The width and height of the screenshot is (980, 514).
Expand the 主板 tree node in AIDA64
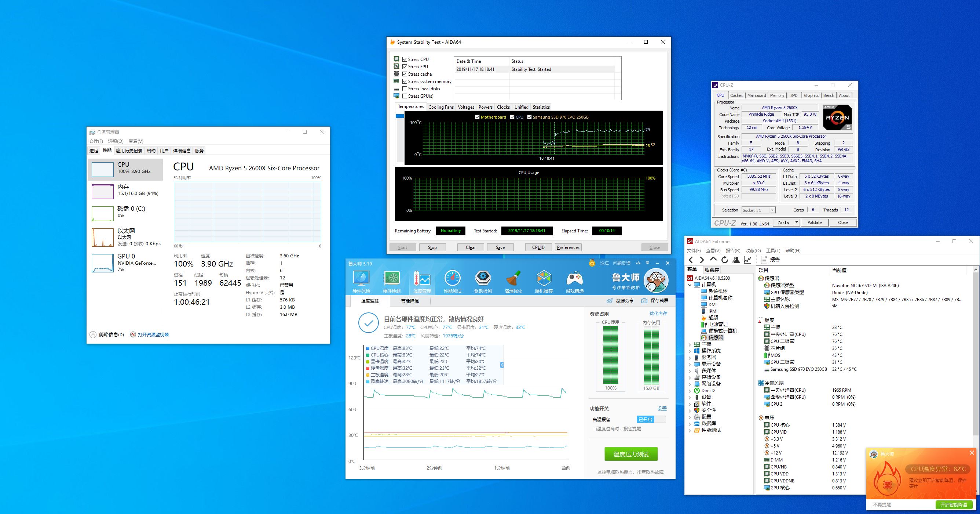[690, 344]
